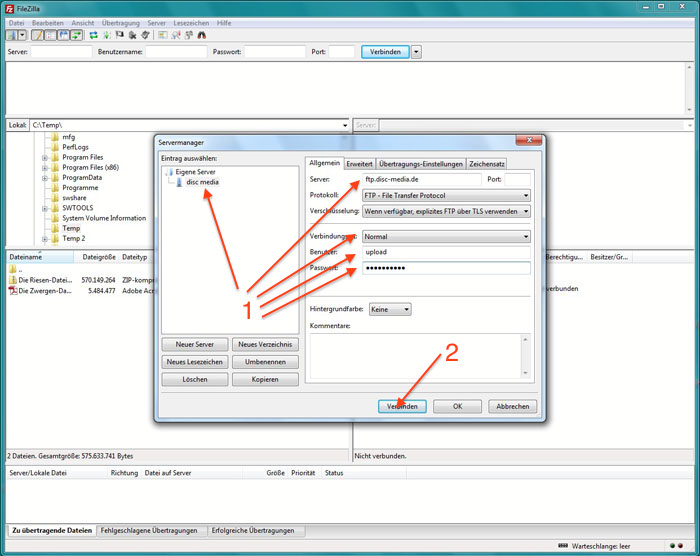Expand the Program Files (x86) tree node
The width and height of the screenshot is (700, 556).
pos(45,168)
